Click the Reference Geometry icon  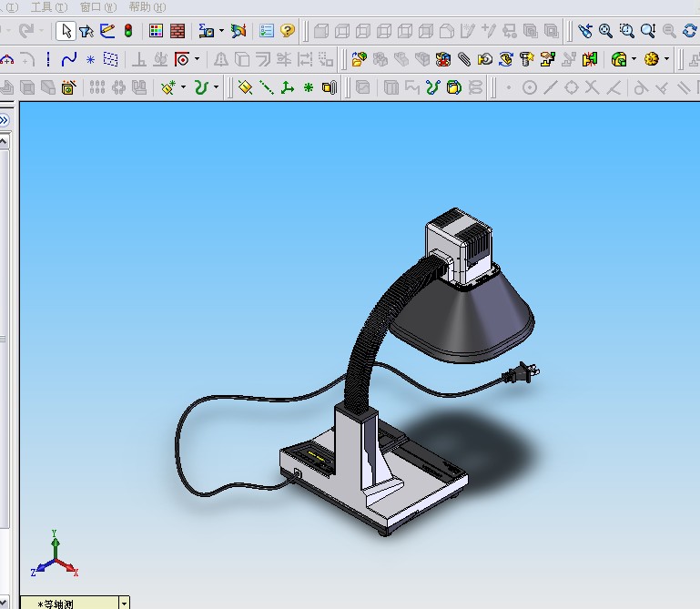168,87
